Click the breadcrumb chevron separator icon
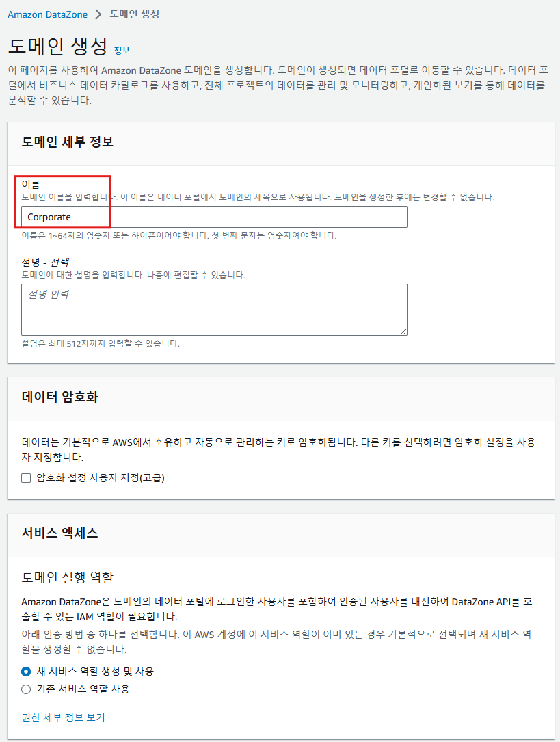 pyautogui.click(x=98, y=14)
